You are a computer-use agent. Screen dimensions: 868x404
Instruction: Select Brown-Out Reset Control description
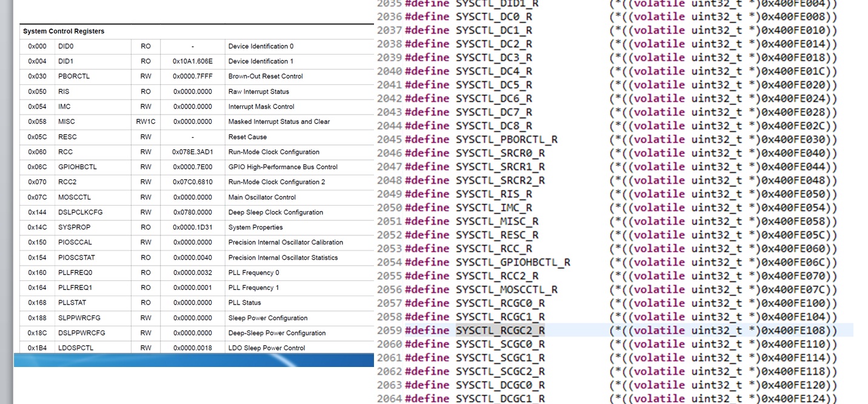[265, 76]
